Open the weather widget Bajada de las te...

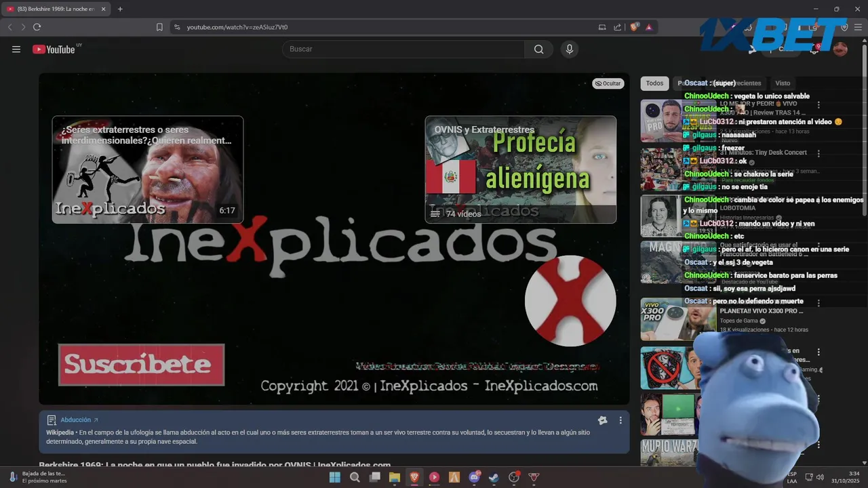(38, 477)
